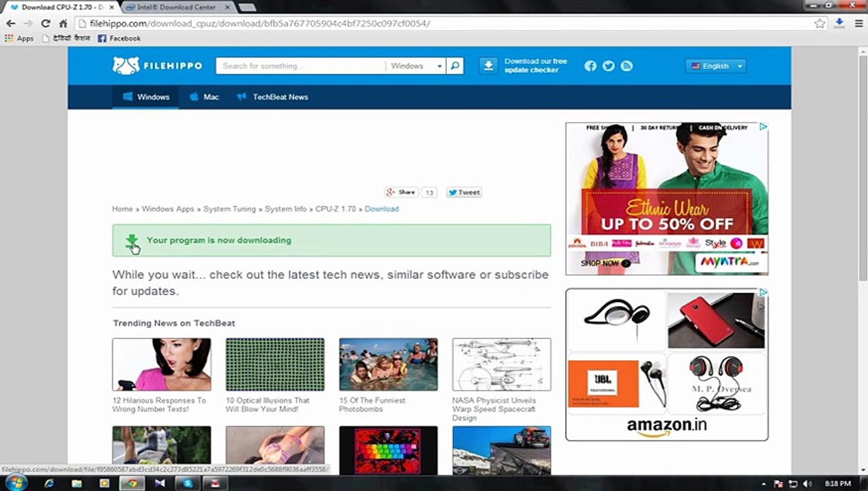The image size is (868, 491).
Task: Bookmark this page with the star icon
Action: coord(820,23)
